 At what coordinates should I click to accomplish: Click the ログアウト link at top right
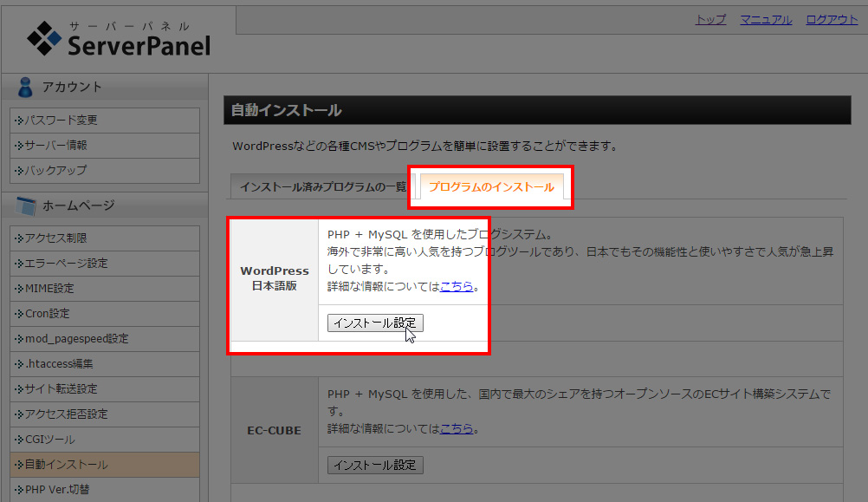click(831, 19)
